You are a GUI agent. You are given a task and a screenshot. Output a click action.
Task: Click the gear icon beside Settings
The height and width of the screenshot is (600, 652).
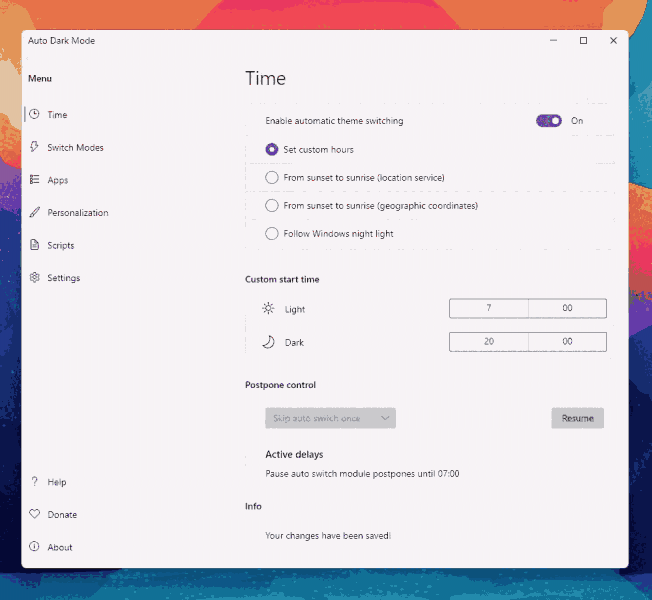[35, 277]
